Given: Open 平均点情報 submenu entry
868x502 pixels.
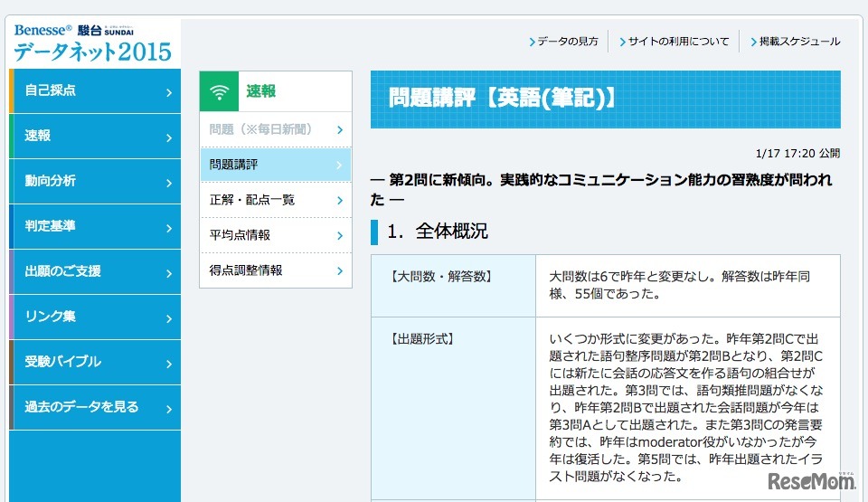Looking at the screenshot, I should coord(276,235).
